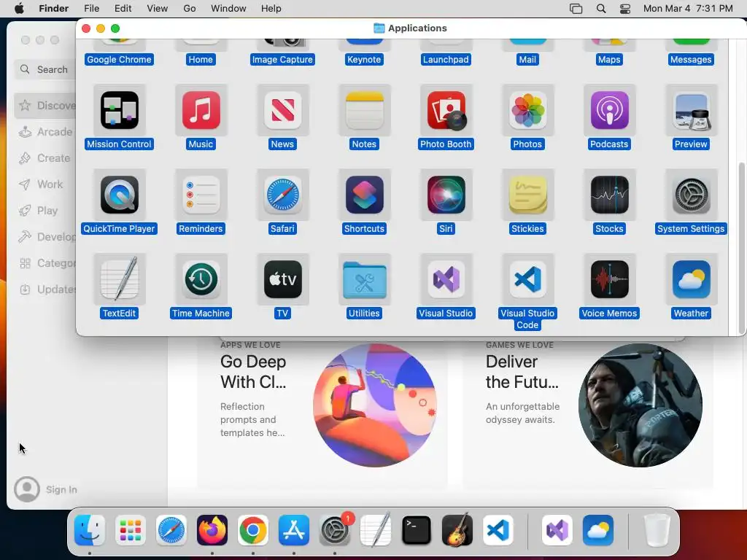The image size is (747, 560).
Task: Select the Apple TV app icon
Action: (282, 279)
